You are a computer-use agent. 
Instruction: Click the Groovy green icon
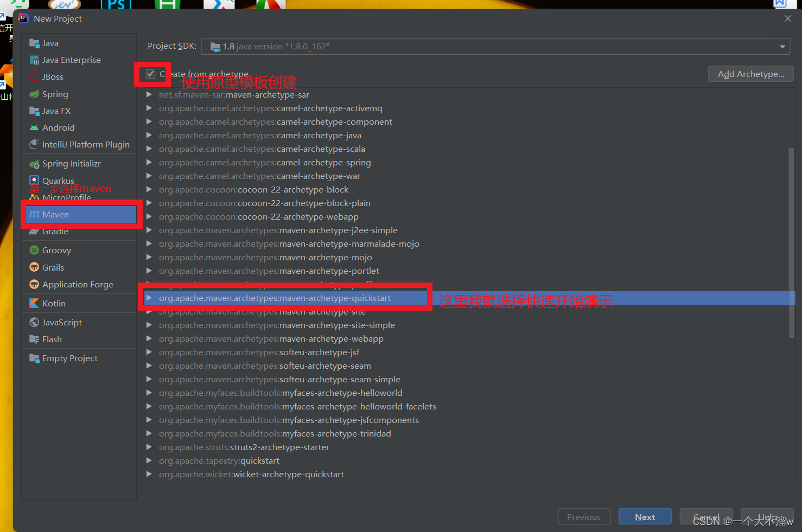click(x=34, y=251)
